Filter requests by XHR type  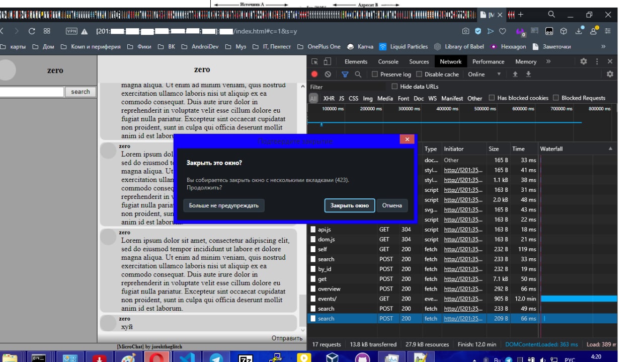tap(329, 98)
